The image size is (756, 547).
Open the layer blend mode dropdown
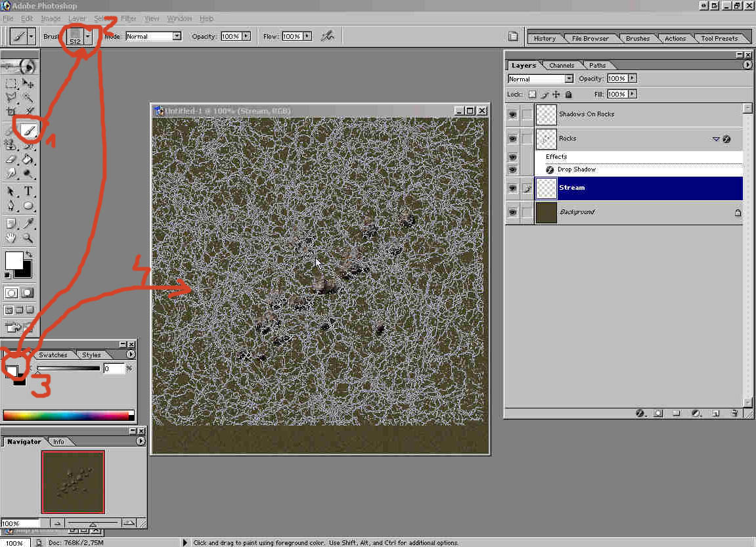[x=569, y=79]
